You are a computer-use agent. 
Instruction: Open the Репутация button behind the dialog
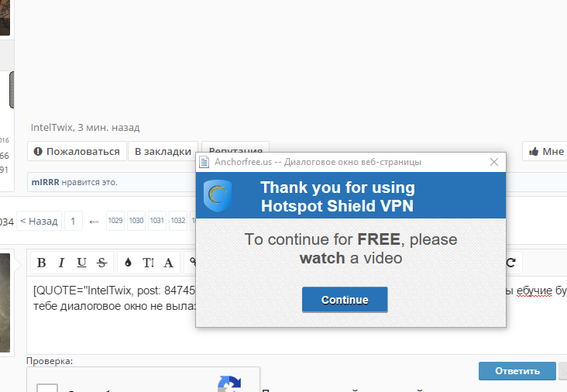tap(235, 147)
